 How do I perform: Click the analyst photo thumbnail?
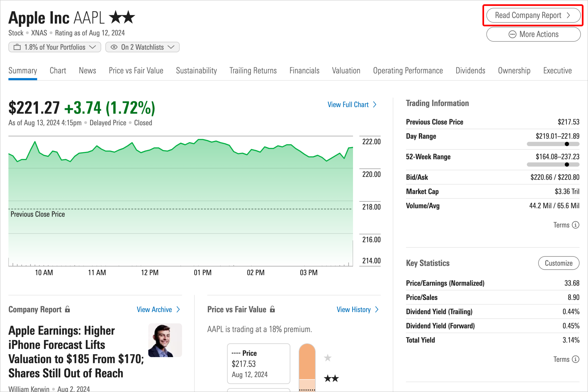(x=165, y=340)
